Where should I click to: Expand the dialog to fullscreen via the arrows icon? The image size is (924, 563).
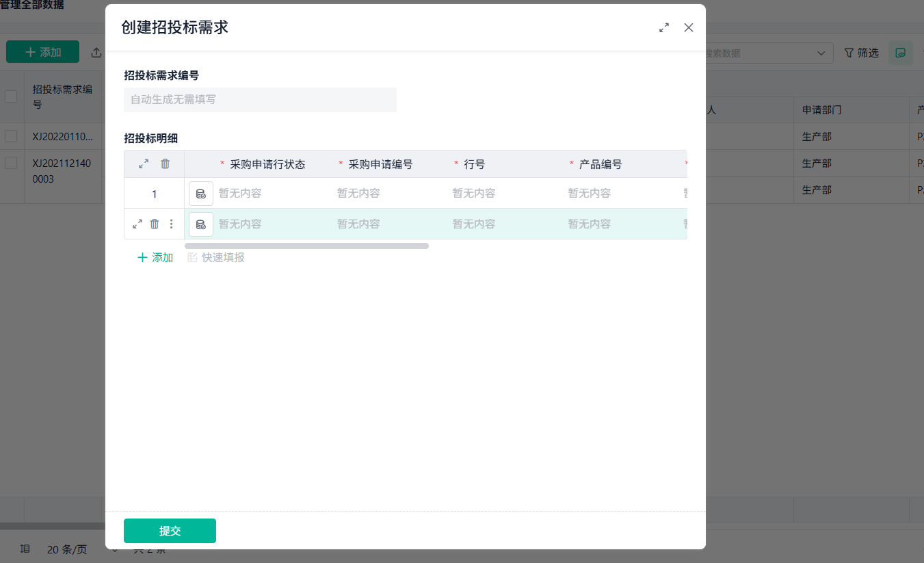pyautogui.click(x=663, y=27)
